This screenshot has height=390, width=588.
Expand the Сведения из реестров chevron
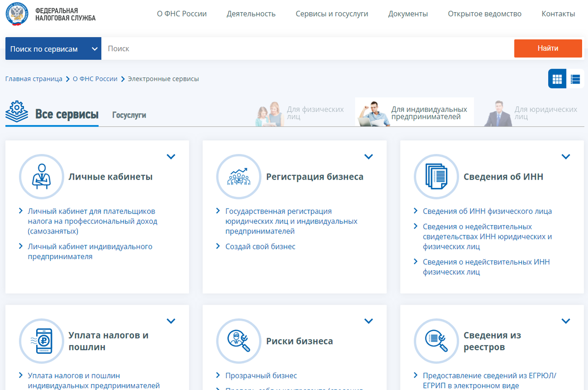(x=566, y=321)
